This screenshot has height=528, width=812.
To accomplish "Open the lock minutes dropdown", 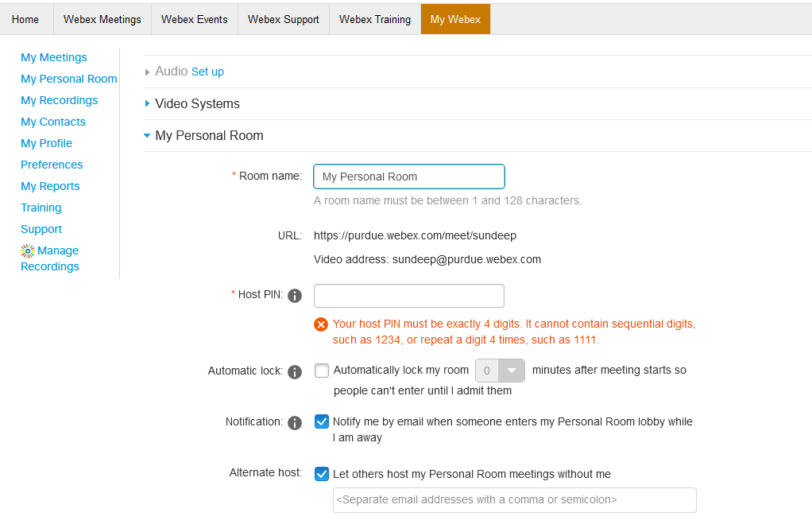I will (501, 371).
